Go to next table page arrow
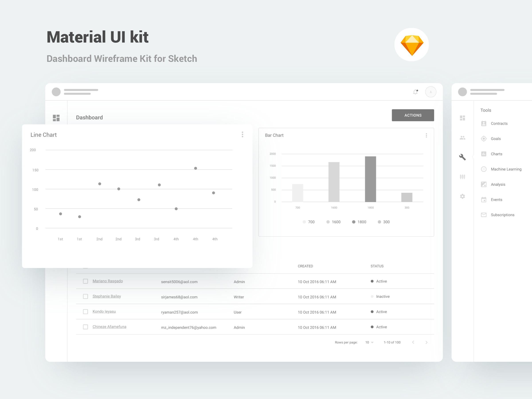Screen dimensions: 532x399 tap(426, 342)
